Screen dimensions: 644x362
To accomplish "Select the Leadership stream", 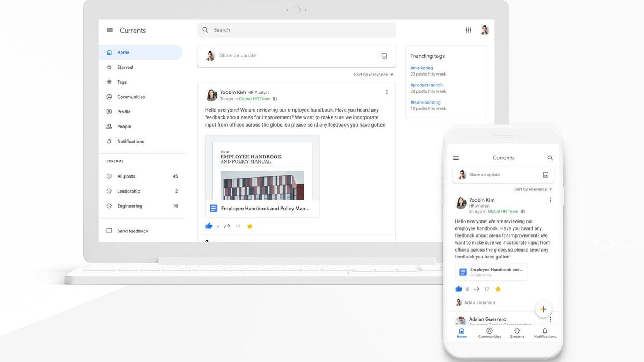I will tap(142, 191).
